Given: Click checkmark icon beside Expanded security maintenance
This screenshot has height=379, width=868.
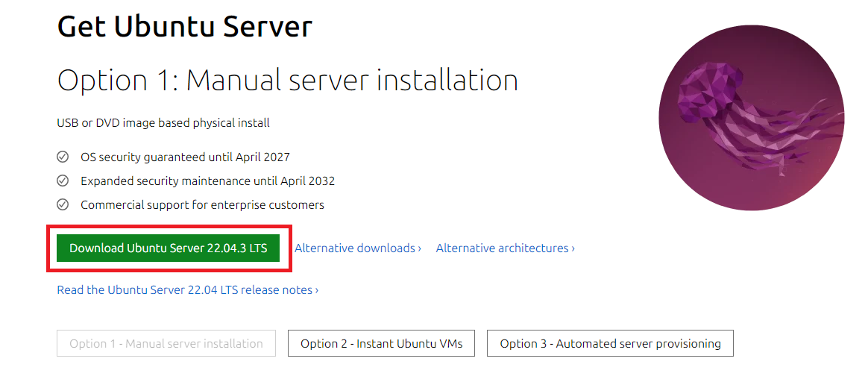Looking at the screenshot, I should 63,181.
